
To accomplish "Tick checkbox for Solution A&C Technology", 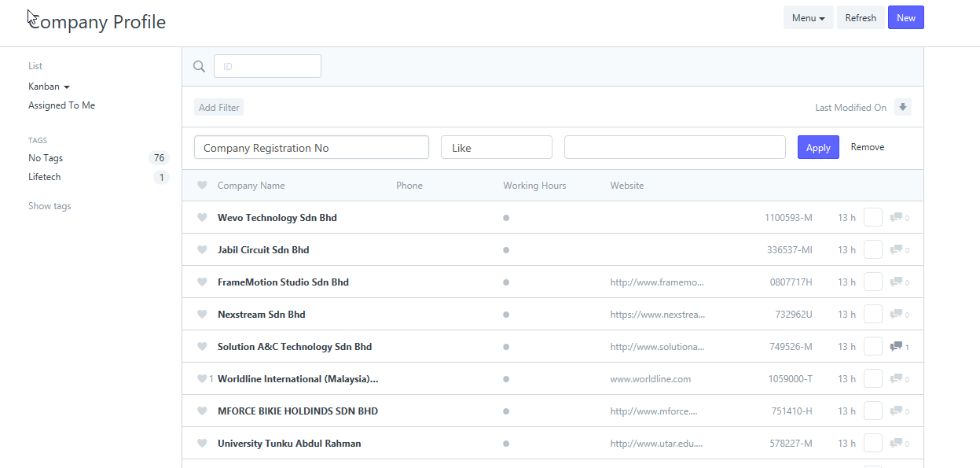I will pos(873,346).
